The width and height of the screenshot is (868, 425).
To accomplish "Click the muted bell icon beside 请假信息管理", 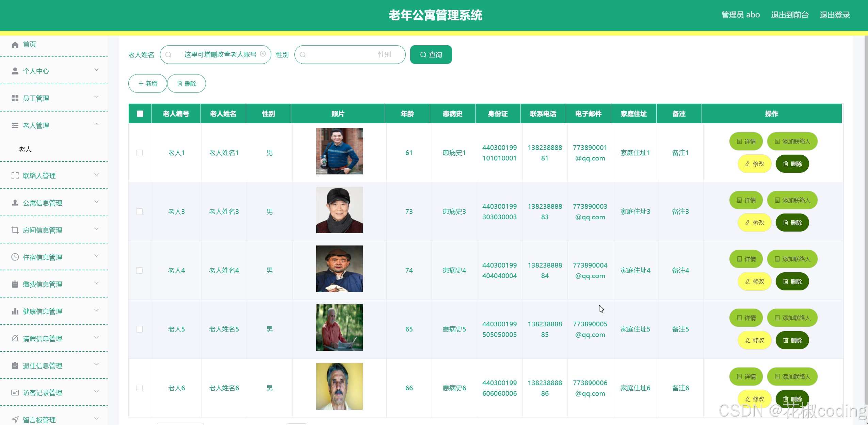I will 15,339.
